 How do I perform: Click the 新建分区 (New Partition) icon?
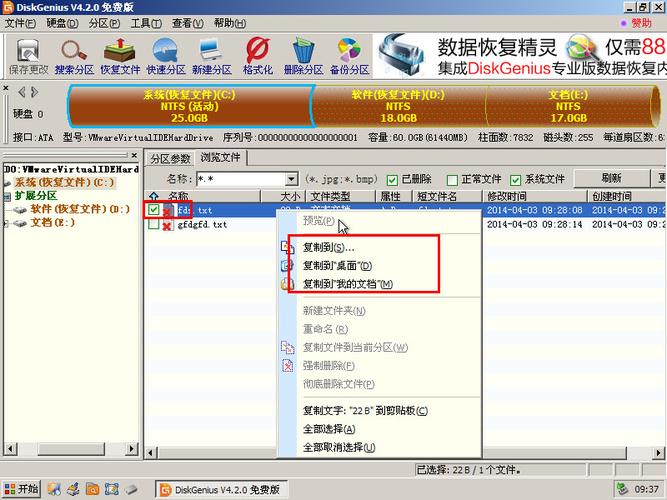point(211,55)
